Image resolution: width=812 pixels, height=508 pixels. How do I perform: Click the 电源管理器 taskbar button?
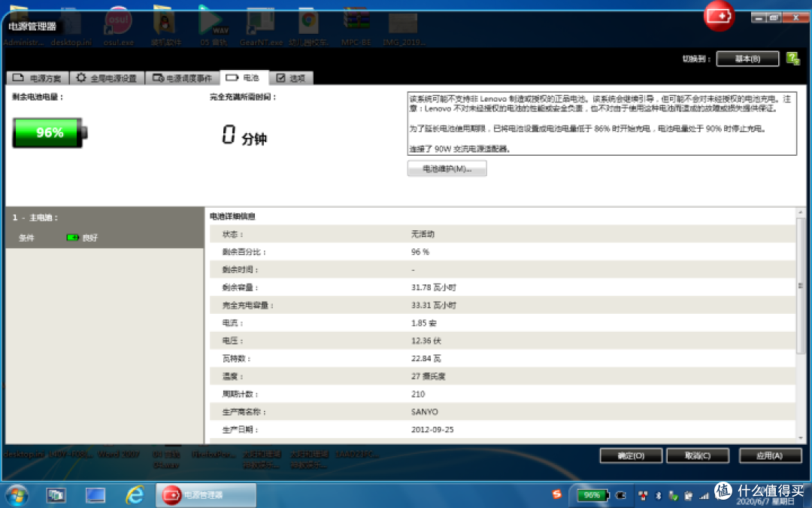click(x=206, y=495)
